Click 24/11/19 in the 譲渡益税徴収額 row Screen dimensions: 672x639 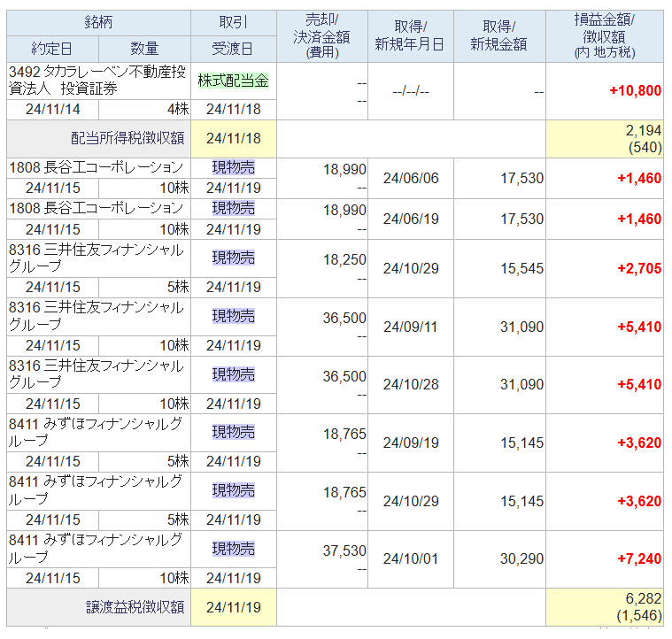(x=234, y=607)
